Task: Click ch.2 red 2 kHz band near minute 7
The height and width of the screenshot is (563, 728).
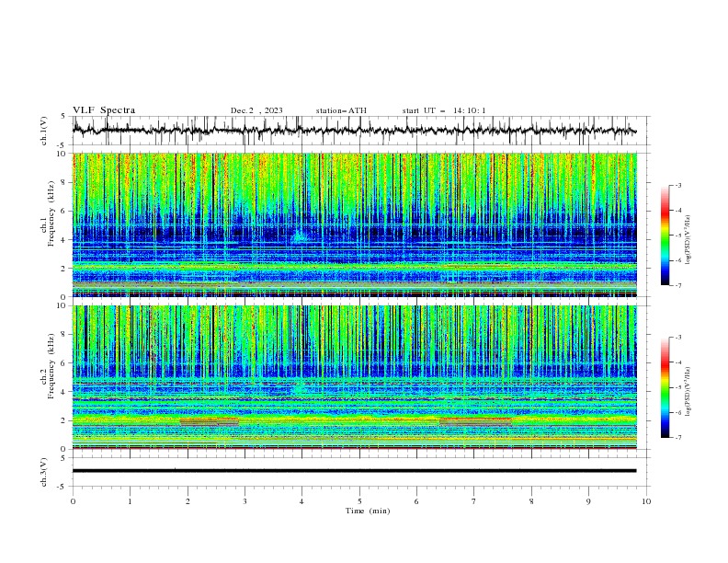Action: coord(475,421)
